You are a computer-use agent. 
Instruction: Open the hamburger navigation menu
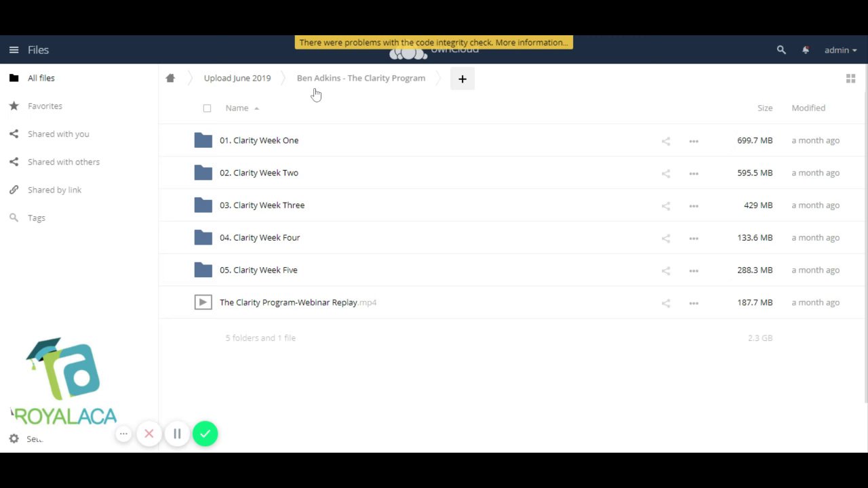14,49
